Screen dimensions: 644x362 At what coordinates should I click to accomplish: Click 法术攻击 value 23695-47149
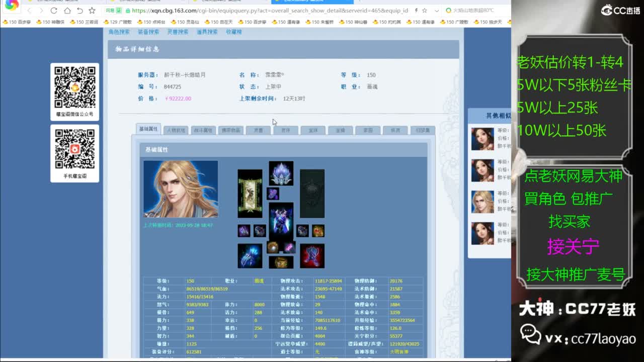pyautogui.click(x=329, y=289)
